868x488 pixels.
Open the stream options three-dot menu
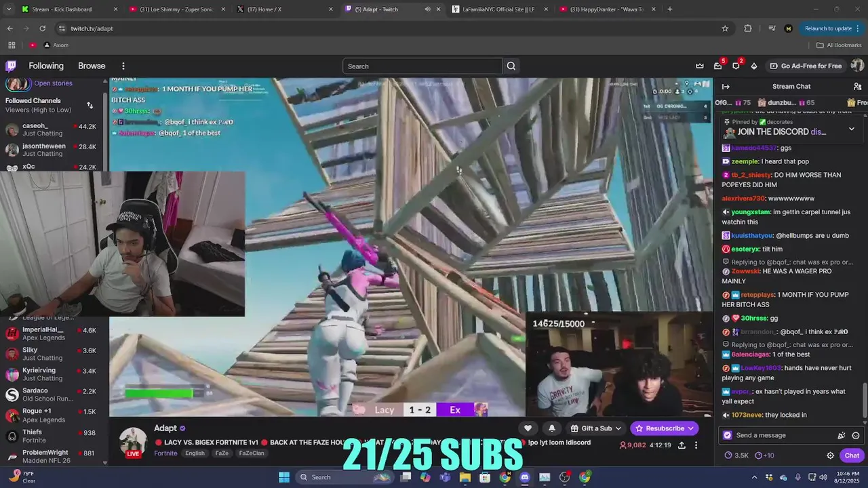point(696,445)
